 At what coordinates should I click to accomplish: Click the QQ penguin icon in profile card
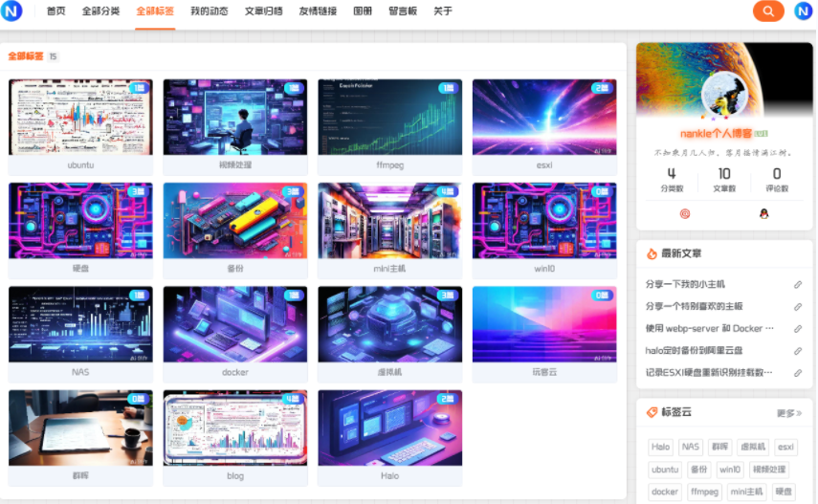(763, 213)
